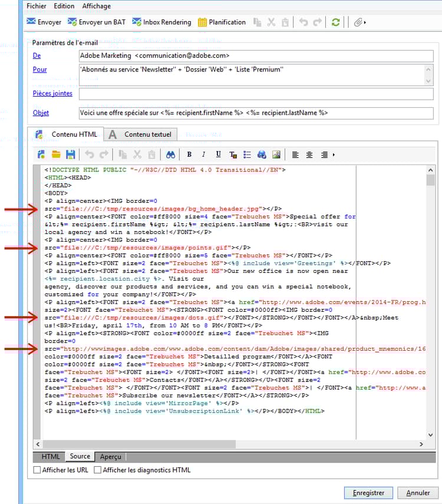The image size is (442, 504).
Task: Click the editor new content icon
Action: [x=41, y=154]
